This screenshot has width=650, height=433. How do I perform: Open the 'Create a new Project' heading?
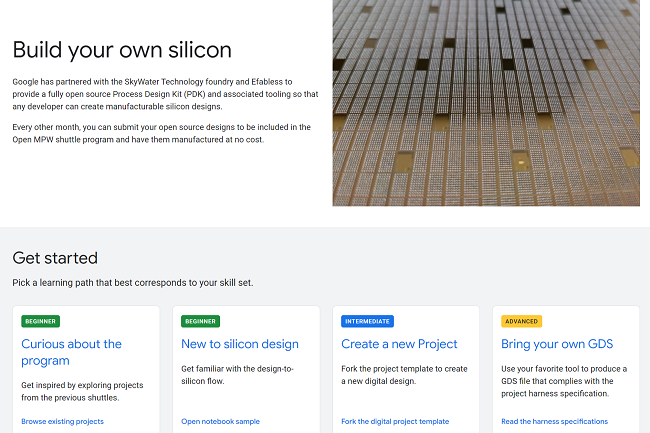(x=399, y=344)
